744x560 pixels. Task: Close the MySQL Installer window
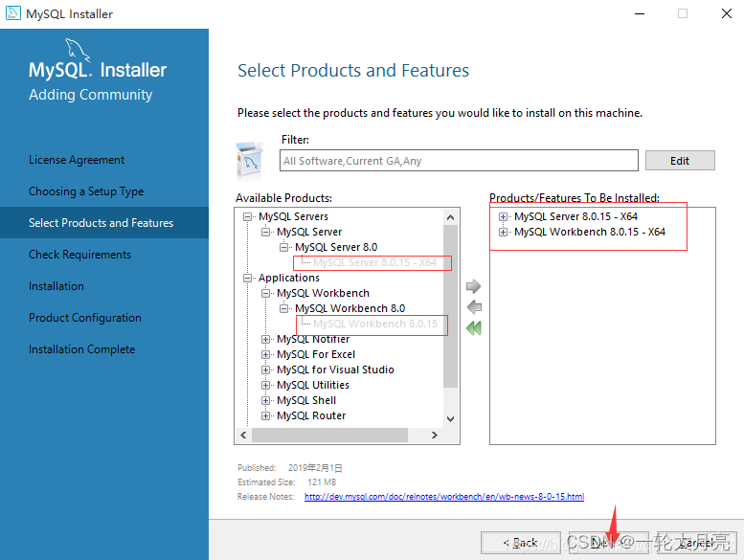[x=727, y=13]
